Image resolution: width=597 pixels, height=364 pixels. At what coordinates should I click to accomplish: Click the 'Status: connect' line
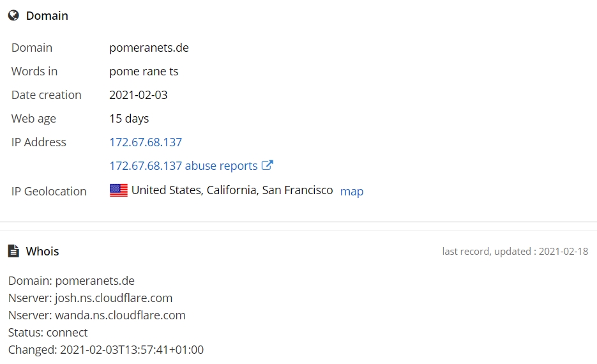click(x=48, y=333)
